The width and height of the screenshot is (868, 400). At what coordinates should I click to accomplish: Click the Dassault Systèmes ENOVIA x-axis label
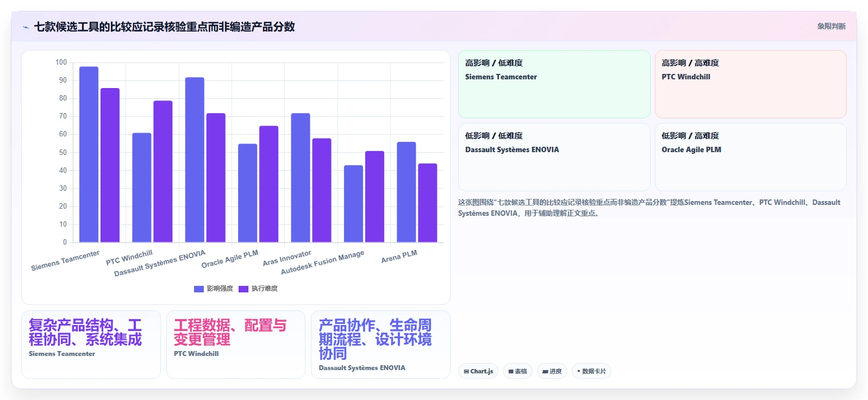pyautogui.click(x=160, y=263)
